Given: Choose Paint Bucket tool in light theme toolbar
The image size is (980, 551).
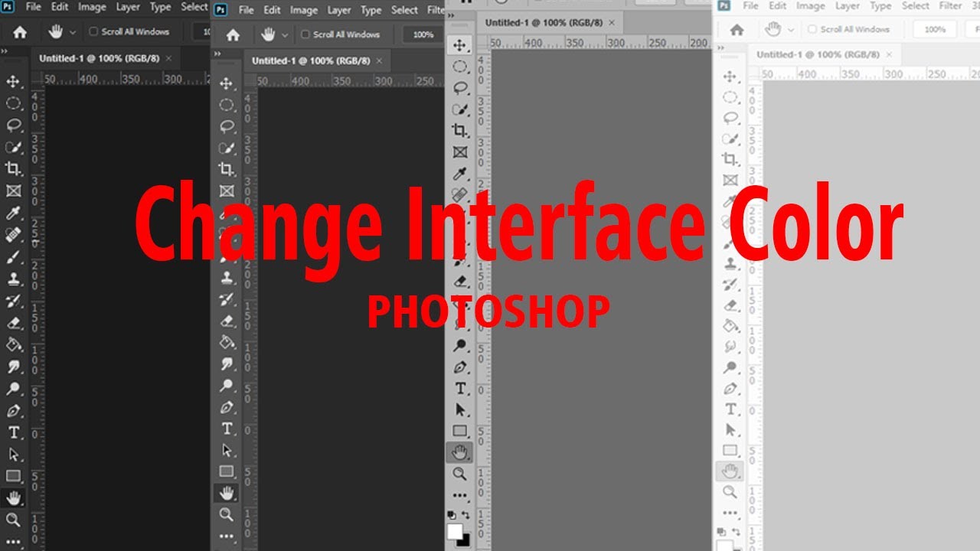Looking at the screenshot, I should [730, 326].
